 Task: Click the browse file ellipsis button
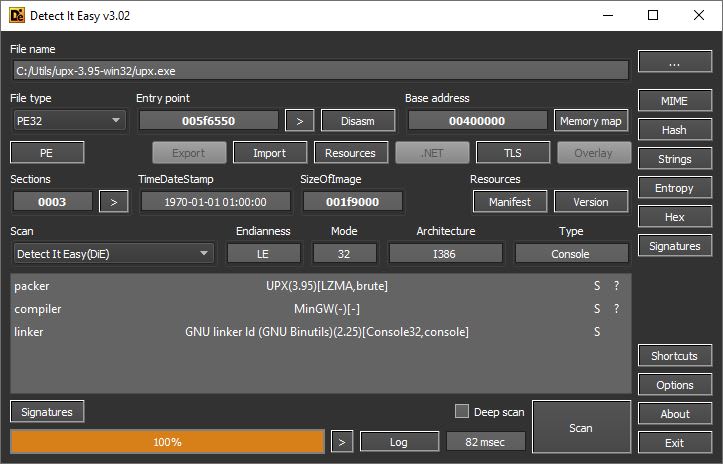[675, 61]
